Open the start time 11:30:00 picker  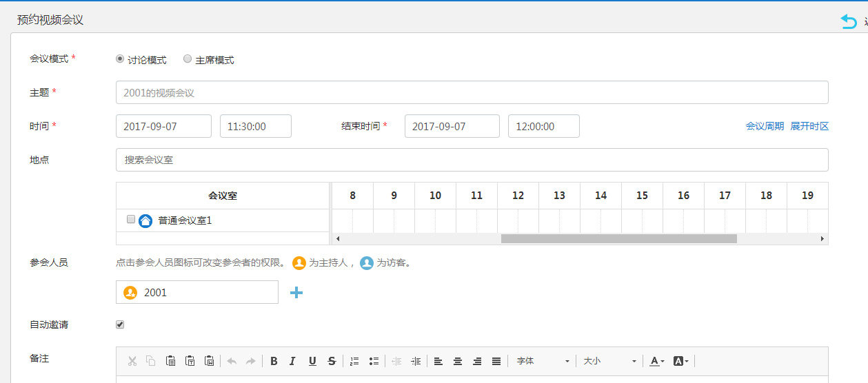tap(255, 126)
